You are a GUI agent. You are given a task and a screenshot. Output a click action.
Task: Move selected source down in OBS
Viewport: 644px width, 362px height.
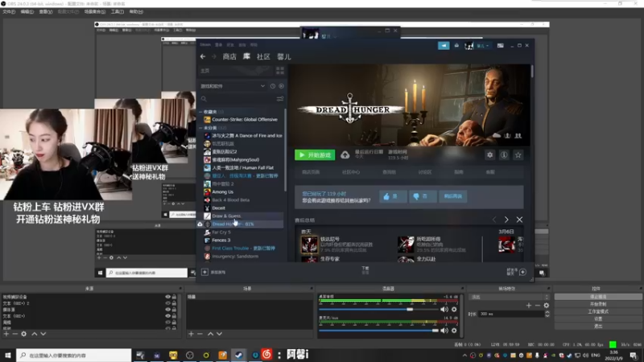[43, 334]
